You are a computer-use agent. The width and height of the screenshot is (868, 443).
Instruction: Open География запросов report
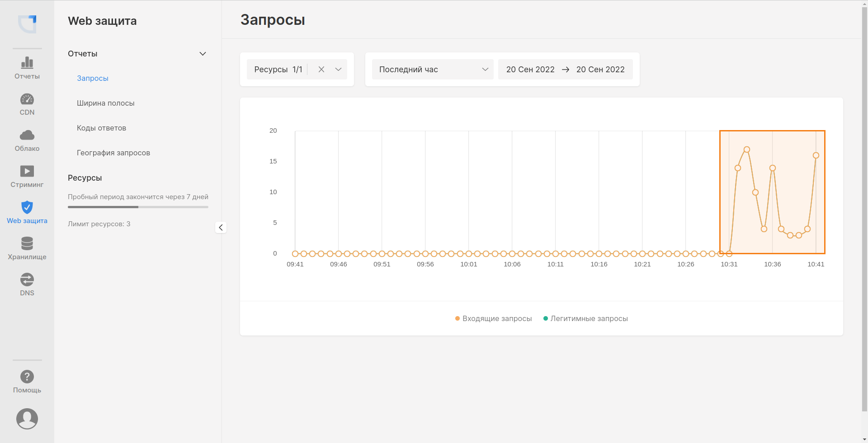click(113, 153)
